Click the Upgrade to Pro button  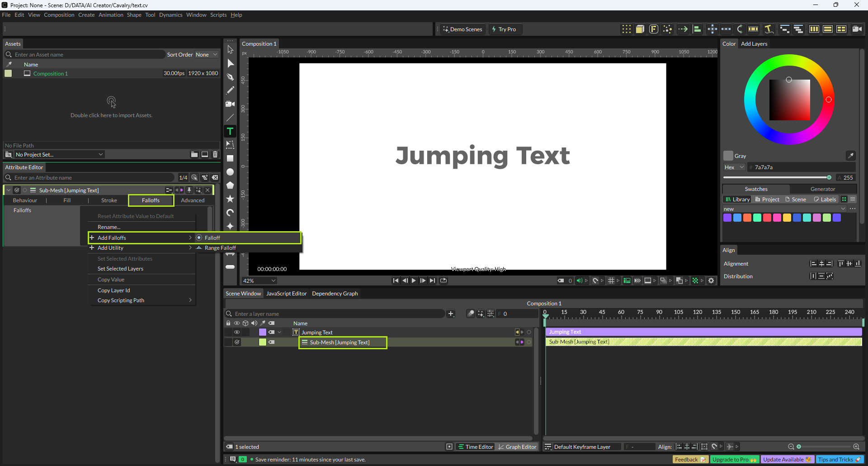734,459
